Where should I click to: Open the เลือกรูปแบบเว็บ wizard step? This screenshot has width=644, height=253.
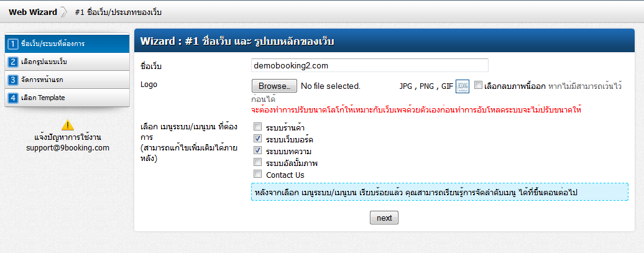point(67,62)
